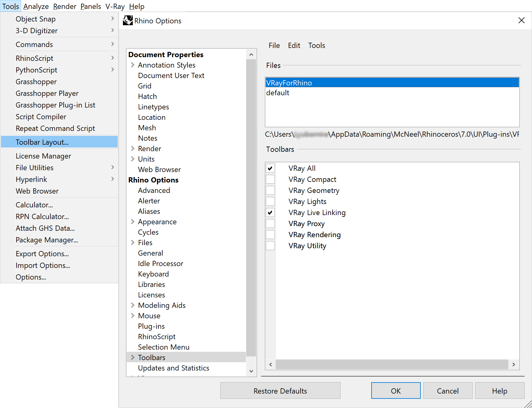This screenshot has width=532, height=408.
Task: Open the Render menu in menu bar
Action: (65, 6)
